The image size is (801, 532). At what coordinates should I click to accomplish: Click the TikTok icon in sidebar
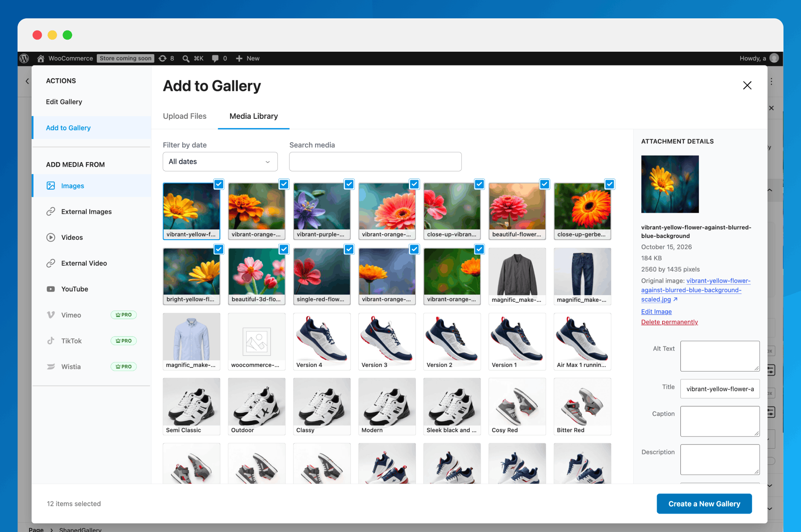click(51, 341)
